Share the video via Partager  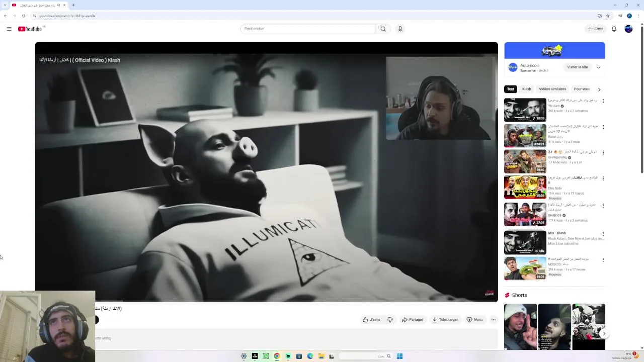coord(413,320)
